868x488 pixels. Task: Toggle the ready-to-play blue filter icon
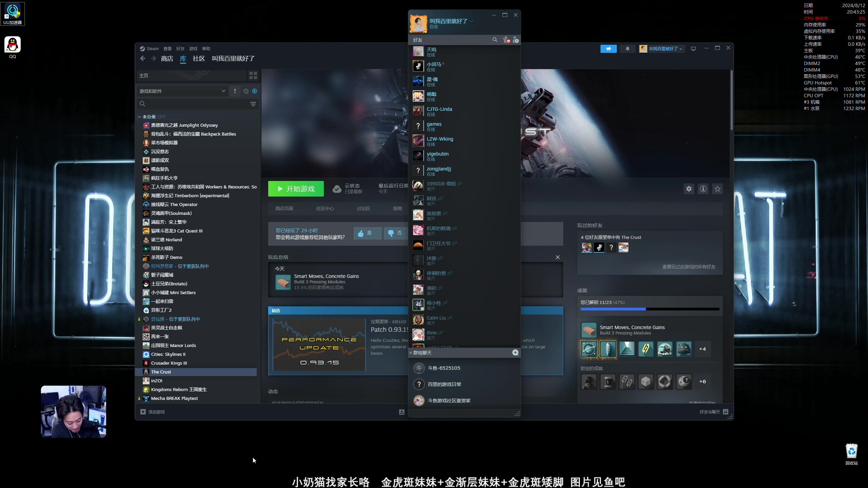click(x=255, y=91)
